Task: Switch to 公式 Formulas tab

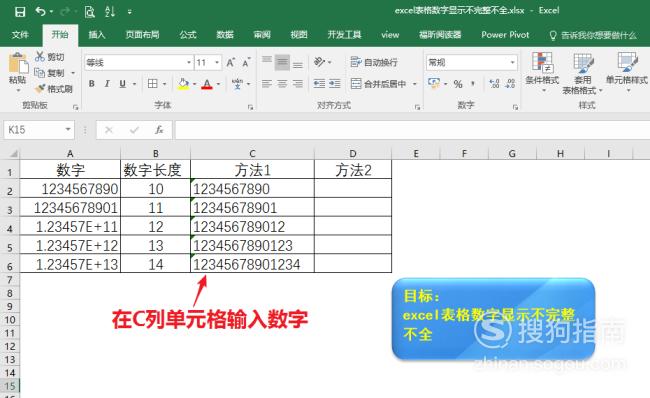Action: 188,35
